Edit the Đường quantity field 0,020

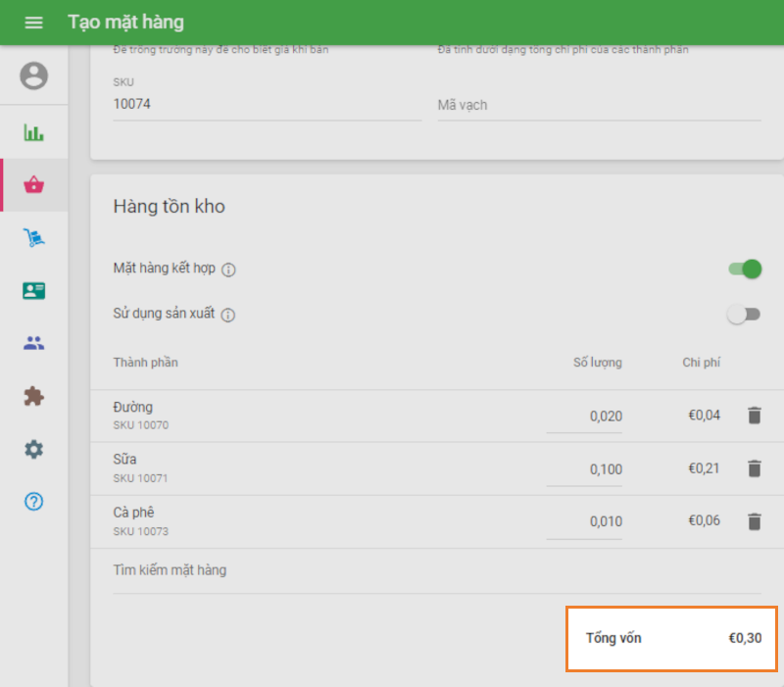(x=585, y=417)
